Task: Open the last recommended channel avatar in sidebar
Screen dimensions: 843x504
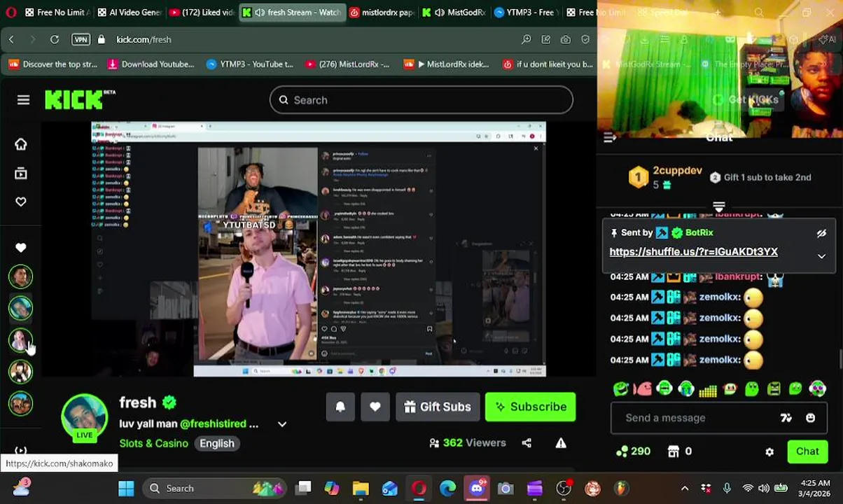Action: coord(21,404)
